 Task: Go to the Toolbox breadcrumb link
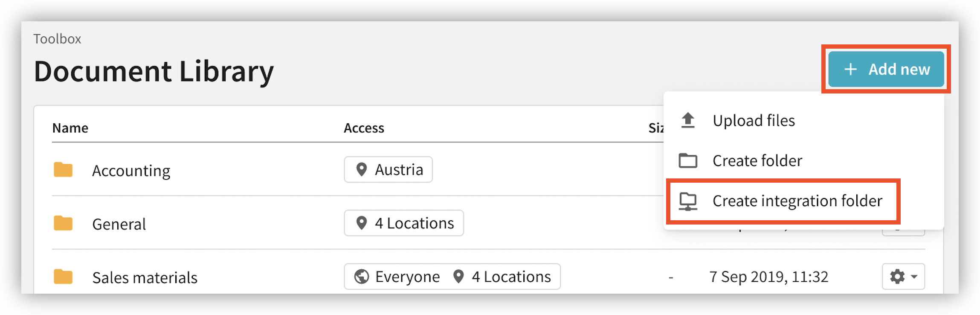point(57,39)
